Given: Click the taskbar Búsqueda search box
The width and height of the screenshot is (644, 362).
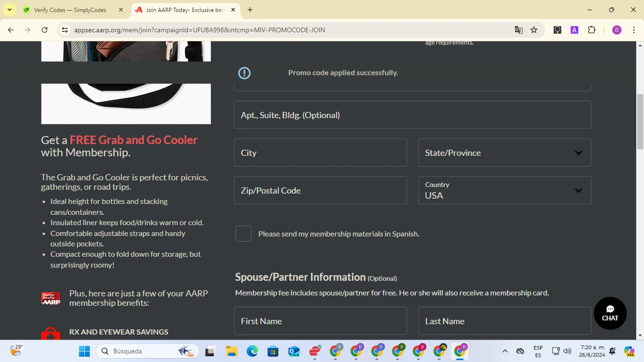Looking at the screenshot, I should pos(148,351).
